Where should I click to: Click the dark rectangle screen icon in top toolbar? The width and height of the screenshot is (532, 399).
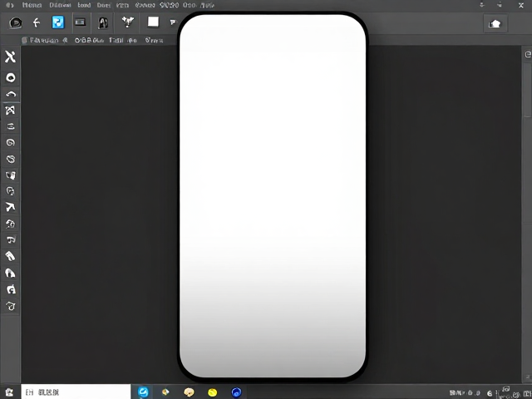tap(80, 22)
